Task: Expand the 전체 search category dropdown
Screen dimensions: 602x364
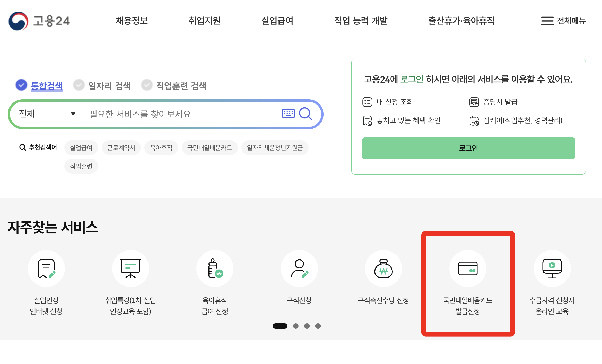Action: (47, 114)
